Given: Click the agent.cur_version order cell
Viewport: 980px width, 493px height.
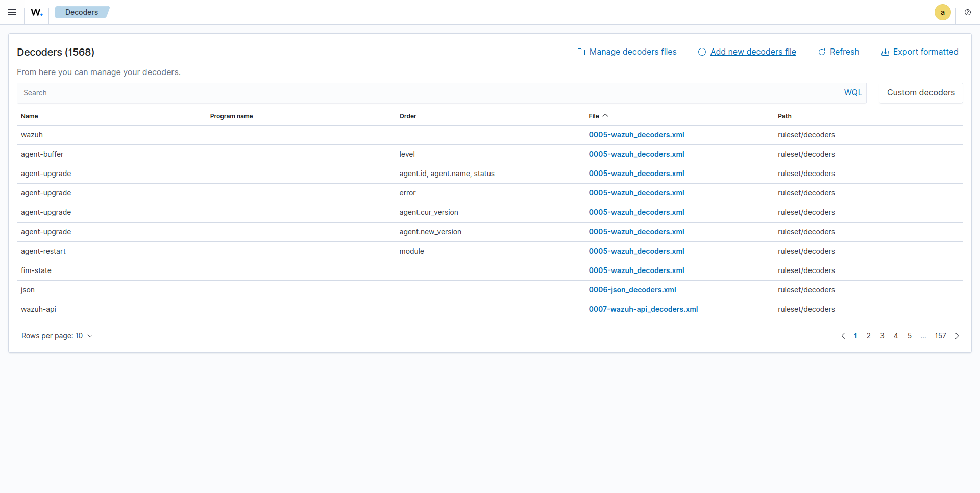Looking at the screenshot, I should click(x=429, y=212).
